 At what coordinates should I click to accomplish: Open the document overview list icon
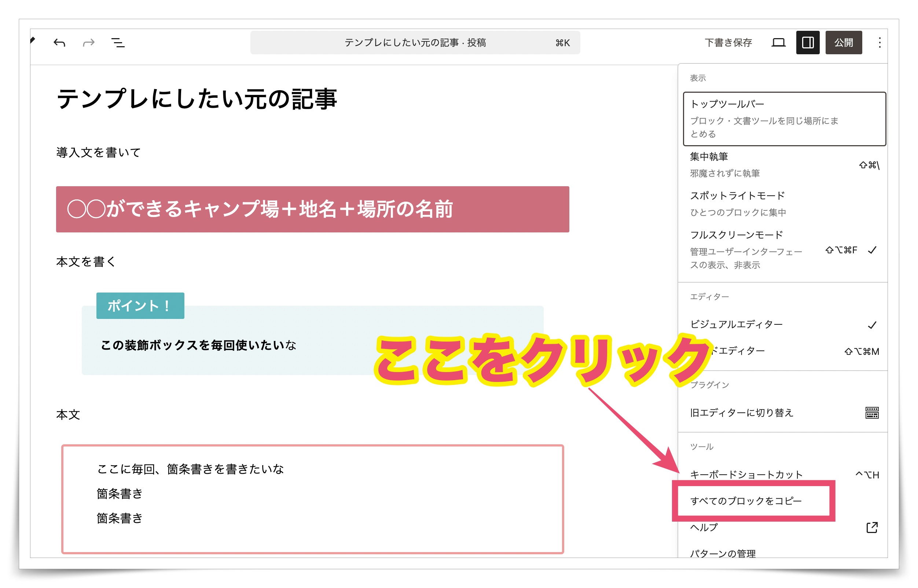[118, 43]
